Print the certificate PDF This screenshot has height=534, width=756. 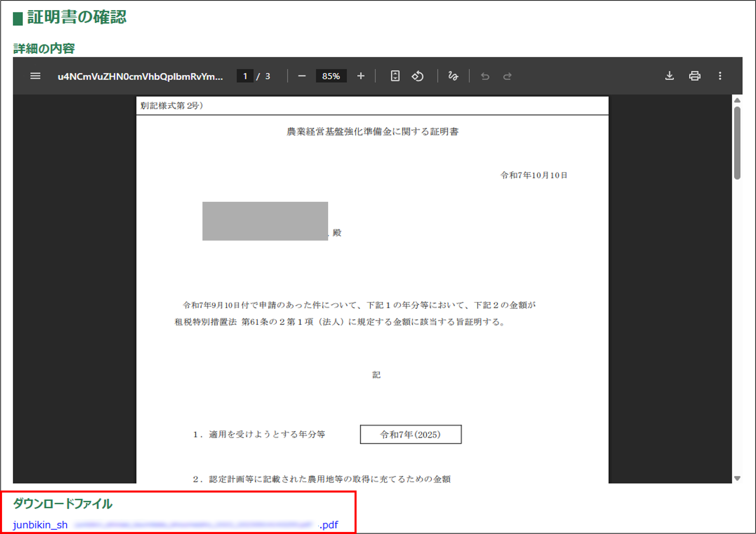click(x=695, y=76)
